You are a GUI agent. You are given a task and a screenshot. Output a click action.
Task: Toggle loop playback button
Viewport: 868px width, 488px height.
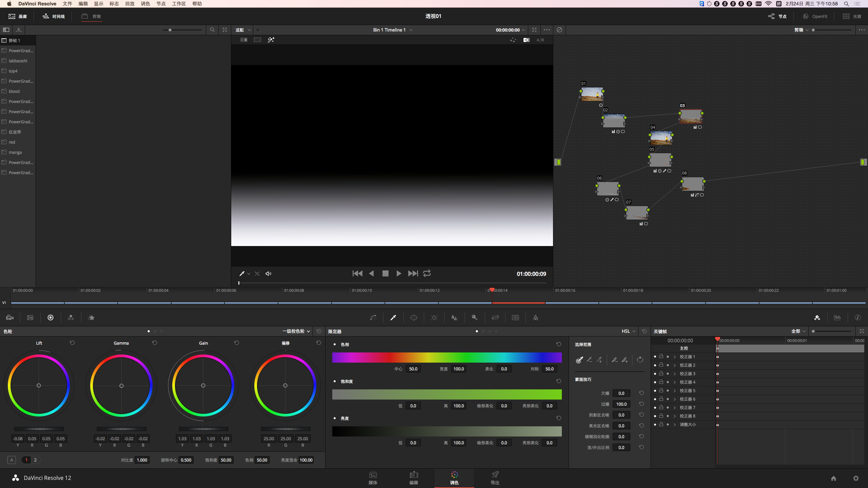tap(427, 273)
